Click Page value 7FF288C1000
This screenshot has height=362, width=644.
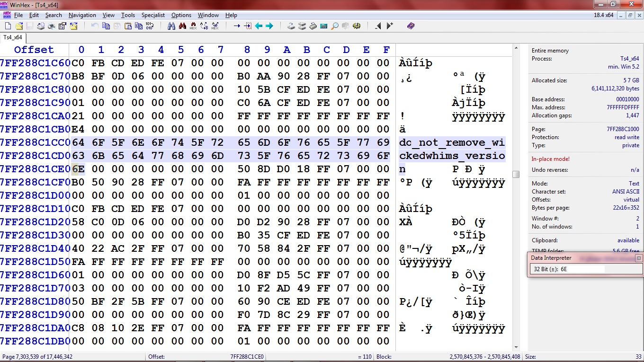point(623,129)
